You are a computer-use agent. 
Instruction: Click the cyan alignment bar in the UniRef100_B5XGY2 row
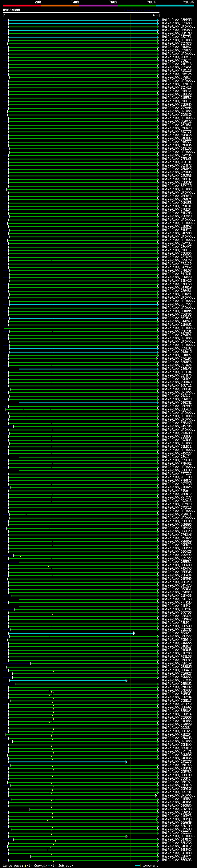pos(72,633)
